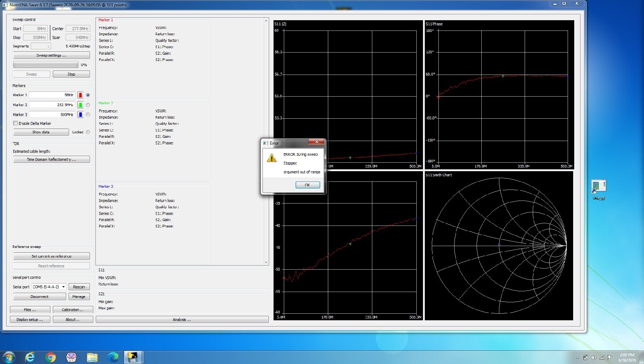Close the Error dialog with its X button
644x364 pixels.
316,142
